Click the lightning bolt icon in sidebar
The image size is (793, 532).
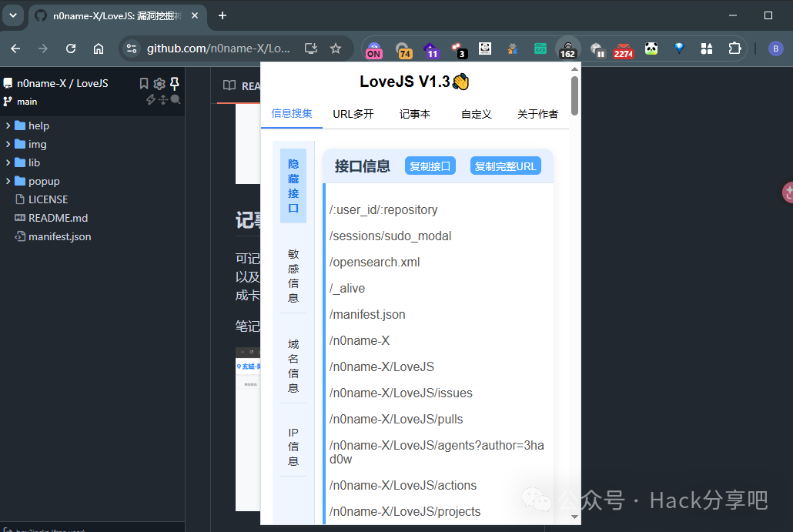151,99
